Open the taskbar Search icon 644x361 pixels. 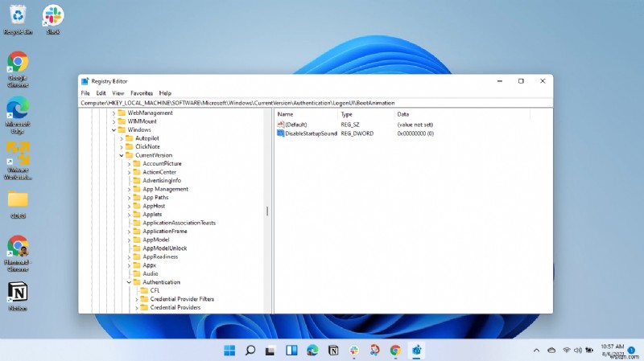(x=250, y=350)
